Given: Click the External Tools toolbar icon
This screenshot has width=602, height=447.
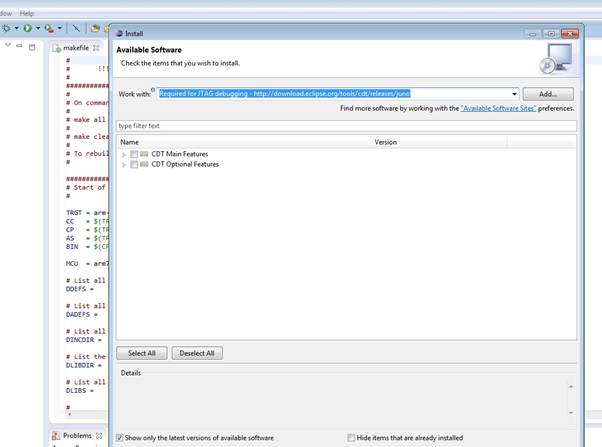Looking at the screenshot, I should [x=47, y=28].
